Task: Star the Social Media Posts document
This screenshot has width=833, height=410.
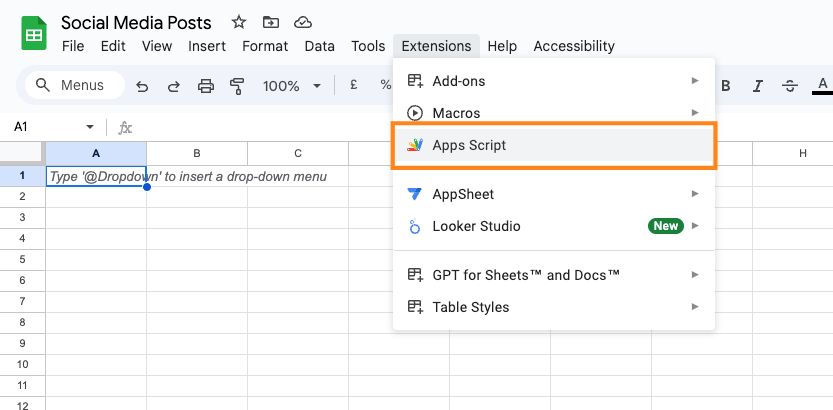Action: [x=238, y=22]
